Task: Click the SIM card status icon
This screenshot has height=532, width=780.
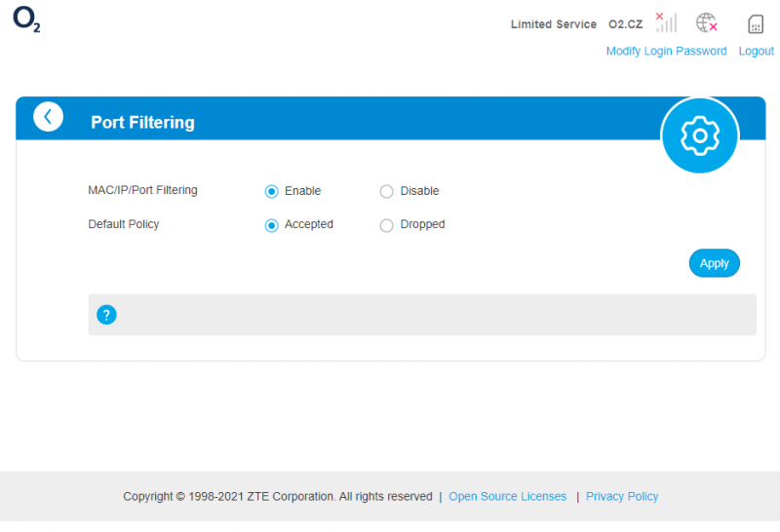Action: tap(756, 23)
